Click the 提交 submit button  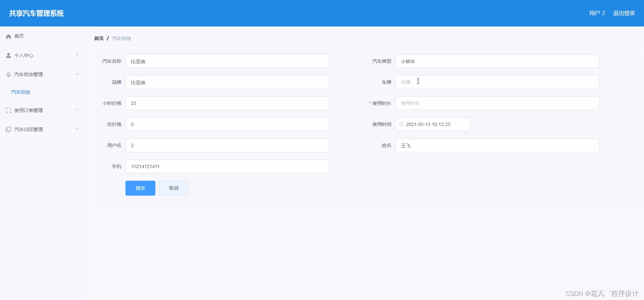click(x=140, y=188)
